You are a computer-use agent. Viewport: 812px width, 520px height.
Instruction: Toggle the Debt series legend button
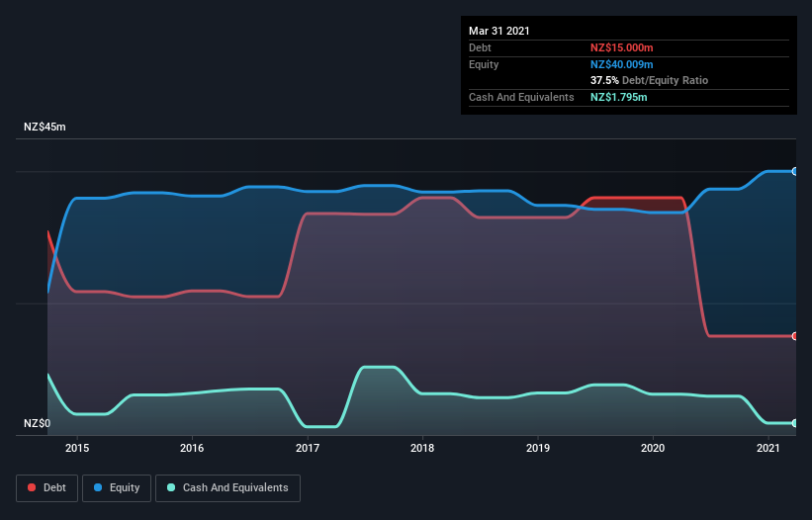(46, 488)
